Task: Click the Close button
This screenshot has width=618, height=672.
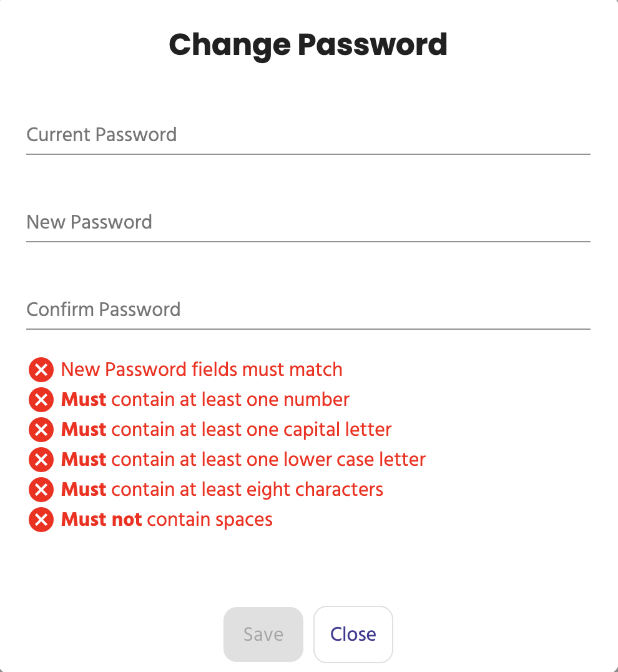Action: pos(353,634)
